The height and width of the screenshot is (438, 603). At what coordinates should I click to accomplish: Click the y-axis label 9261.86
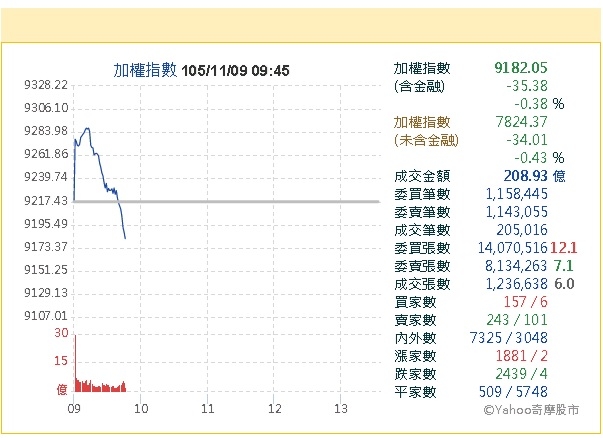46,154
